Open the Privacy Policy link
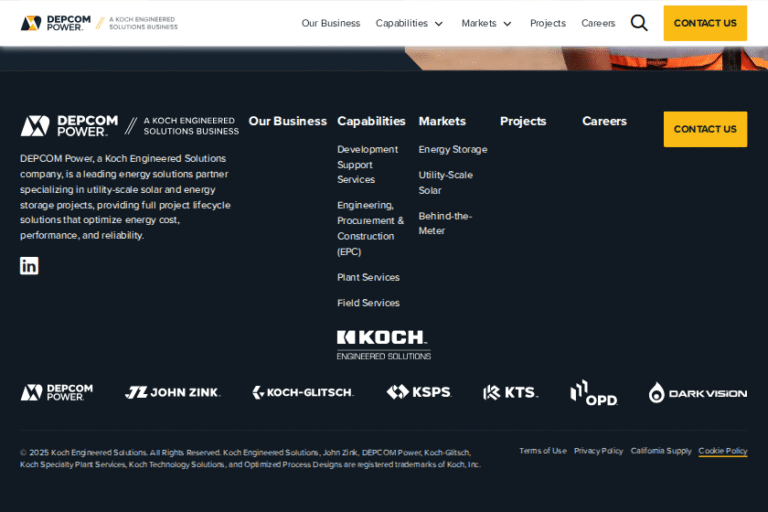 [598, 451]
